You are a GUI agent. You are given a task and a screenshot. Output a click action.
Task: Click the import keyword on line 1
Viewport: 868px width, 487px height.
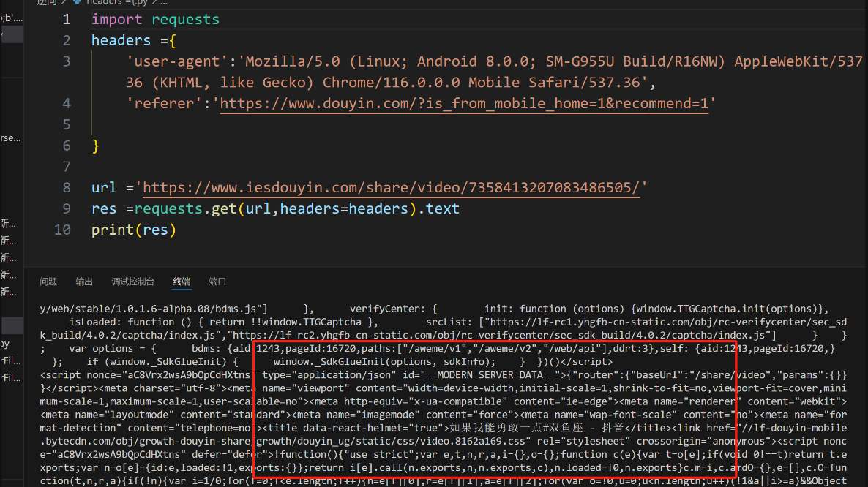(x=116, y=20)
